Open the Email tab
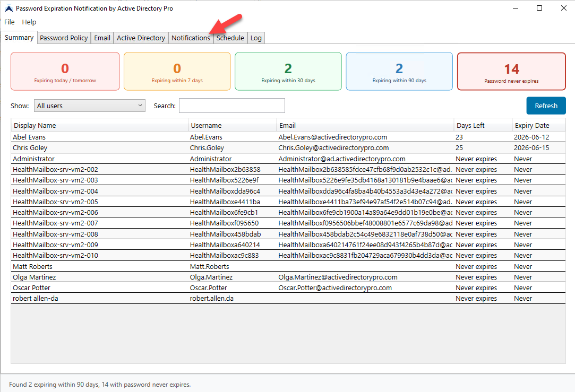The width and height of the screenshot is (575, 392). point(102,38)
